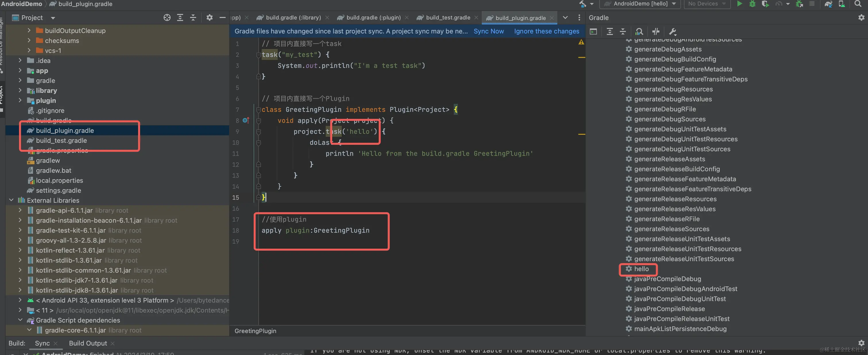Open Gradle build settings wrench
Screen dimensions: 868x355
point(673,31)
